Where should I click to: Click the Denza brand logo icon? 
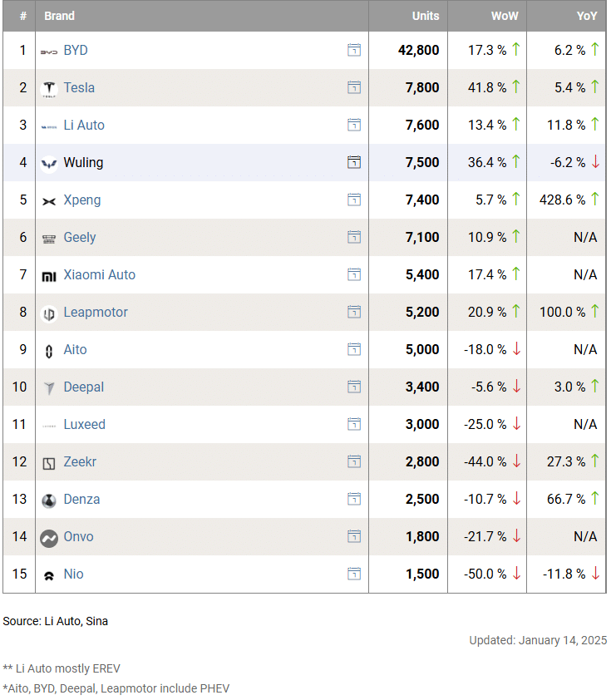pos(49,500)
